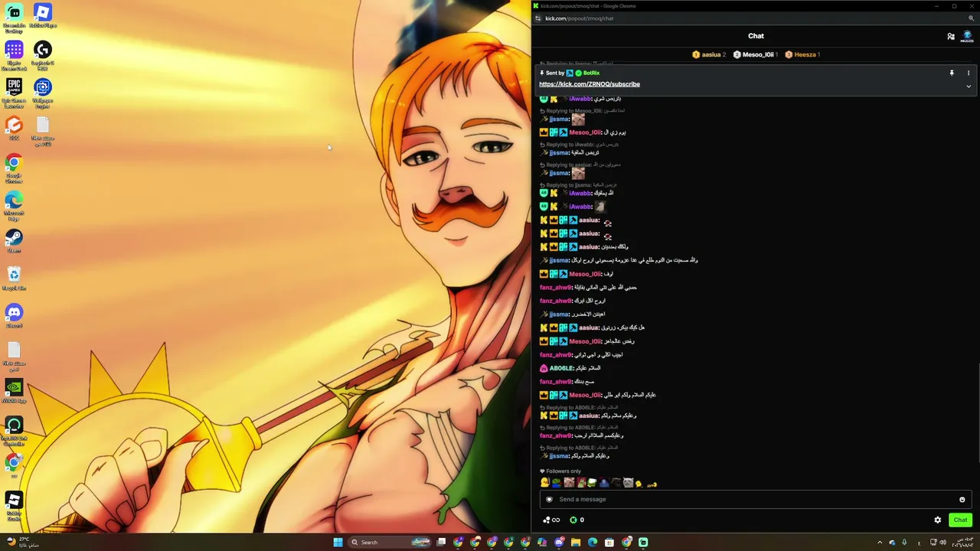Switch to Kick app on taskbar

(643, 543)
